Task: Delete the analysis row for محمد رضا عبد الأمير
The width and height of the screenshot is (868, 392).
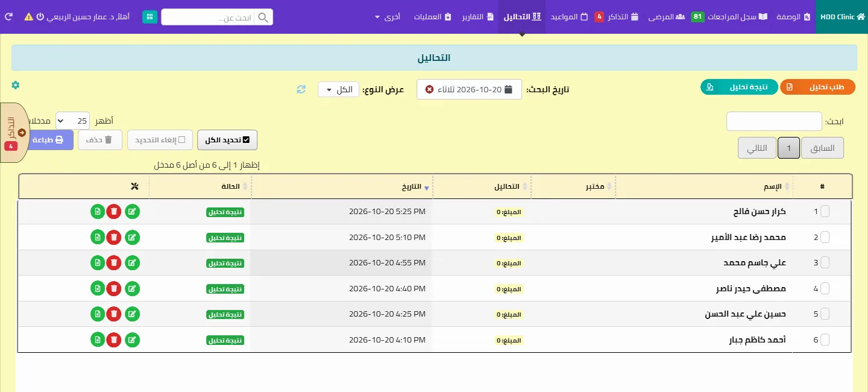Action: click(113, 238)
